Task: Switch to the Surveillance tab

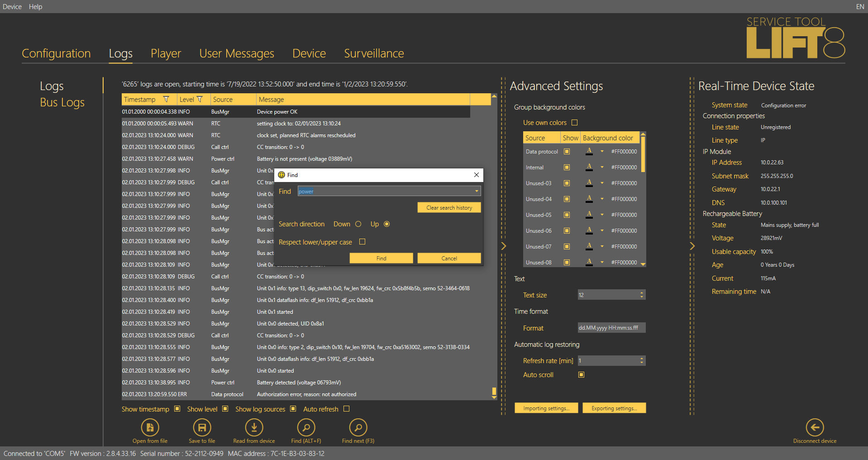Action: (374, 53)
